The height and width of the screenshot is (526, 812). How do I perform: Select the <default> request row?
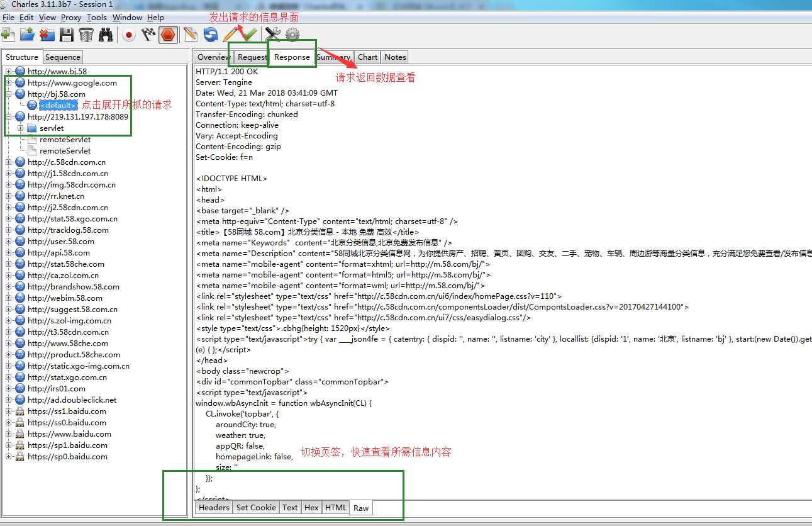point(58,106)
